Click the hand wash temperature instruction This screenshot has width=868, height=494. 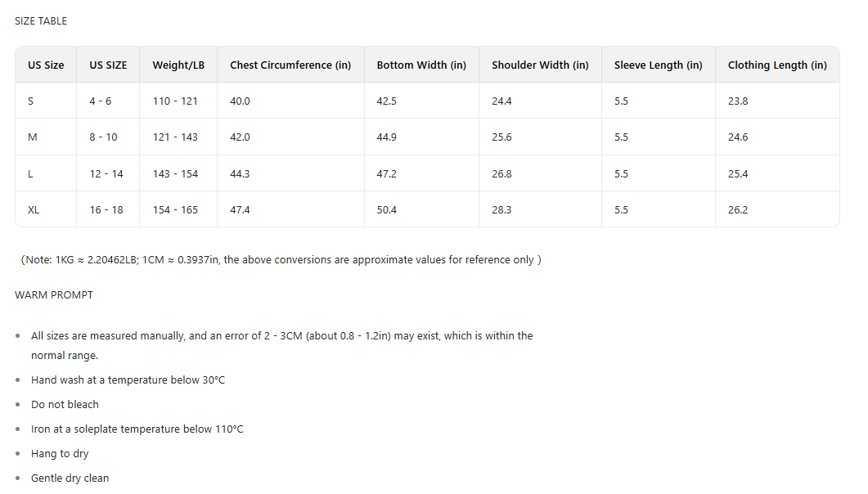[128, 380]
